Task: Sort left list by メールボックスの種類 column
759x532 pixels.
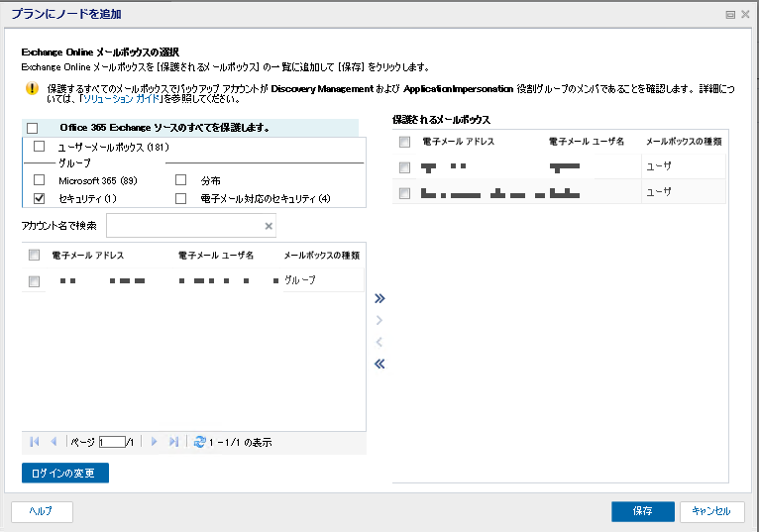Action: point(322,256)
